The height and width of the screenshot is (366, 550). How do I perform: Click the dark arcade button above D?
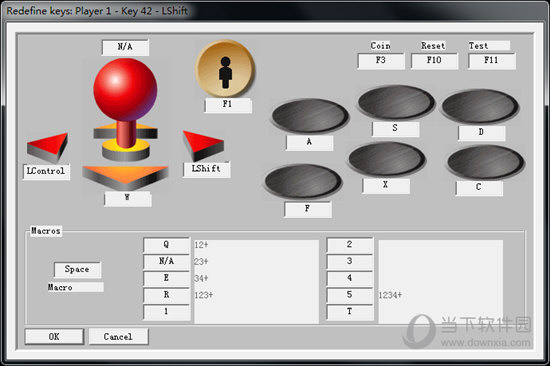[x=480, y=106]
